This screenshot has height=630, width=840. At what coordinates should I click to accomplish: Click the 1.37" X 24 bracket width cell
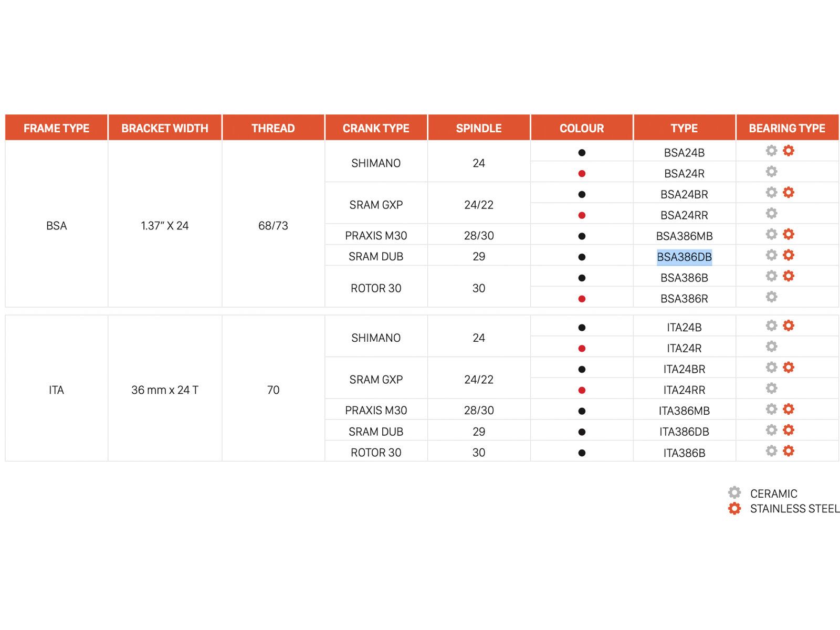pyautogui.click(x=164, y=226)
